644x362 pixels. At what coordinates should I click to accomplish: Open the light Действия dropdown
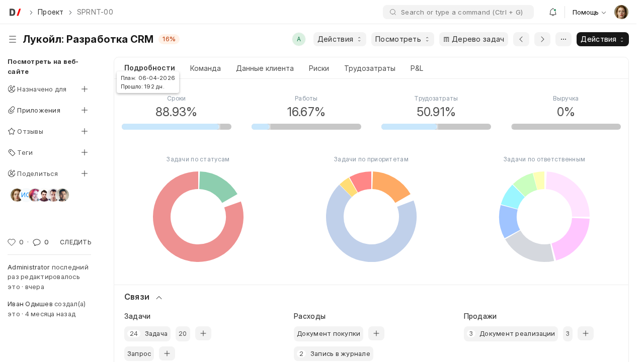(340, 39)
